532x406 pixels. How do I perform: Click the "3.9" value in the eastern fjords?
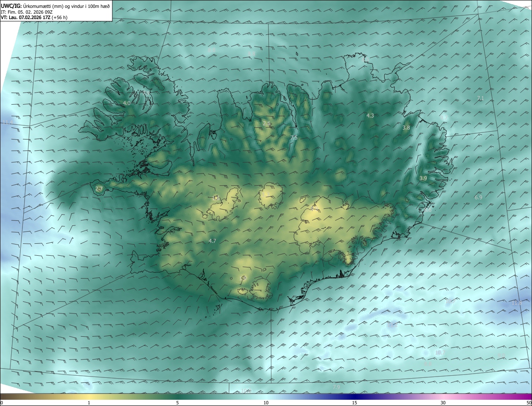tap(423, 178)
